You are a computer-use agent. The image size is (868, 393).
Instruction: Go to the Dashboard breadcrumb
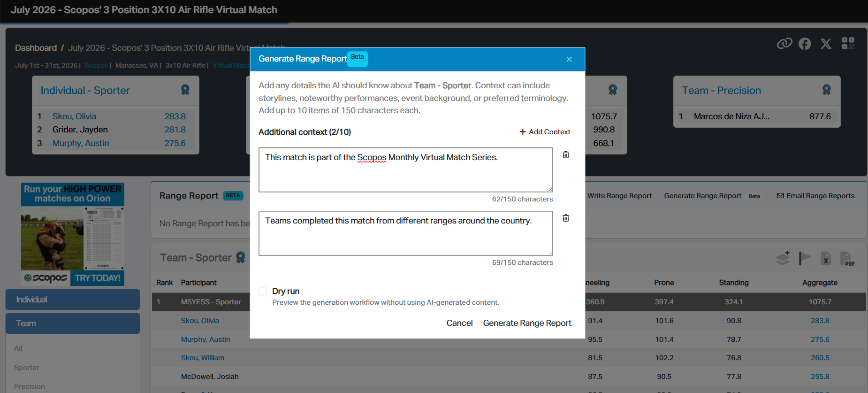[x=36, y=48]
